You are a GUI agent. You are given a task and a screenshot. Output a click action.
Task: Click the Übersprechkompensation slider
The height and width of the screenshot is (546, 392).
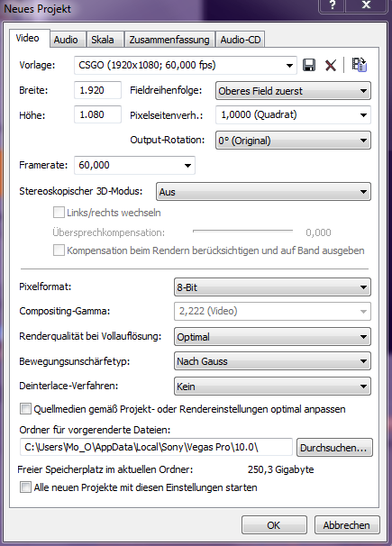(x=242, y=231)
